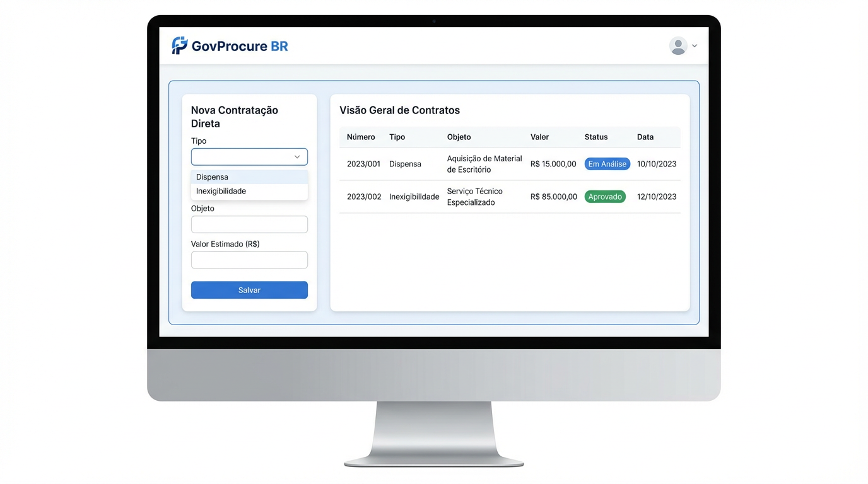The height and width of the screenshot is (484, 868).
Task: Open contract row 2023/002
Action: [x=364, y=197]
